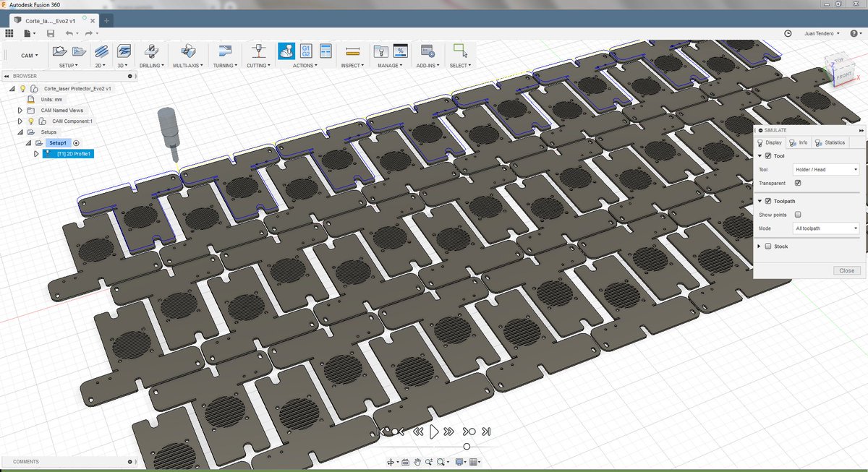The height and width of the screenshot is (472, 868).
Task: Uncheck the Transparent checkbox
Action: coord(798,183)
